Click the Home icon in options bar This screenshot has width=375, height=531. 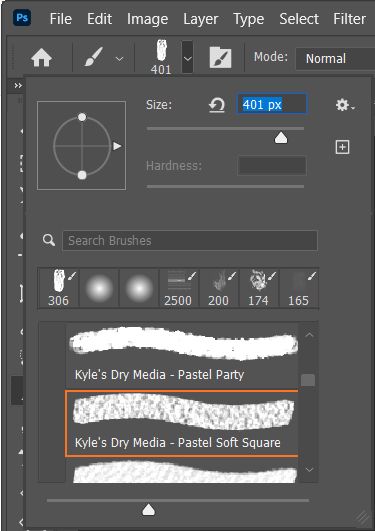[x=41, y=58]
